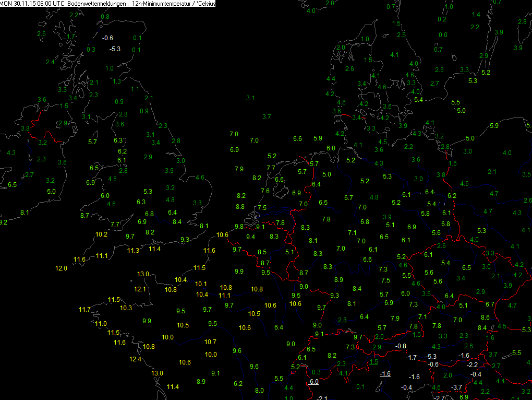Viewport: 532px width, 400px height.
Task: Click the 0.0 temperature station label
Action: [443, 35]
